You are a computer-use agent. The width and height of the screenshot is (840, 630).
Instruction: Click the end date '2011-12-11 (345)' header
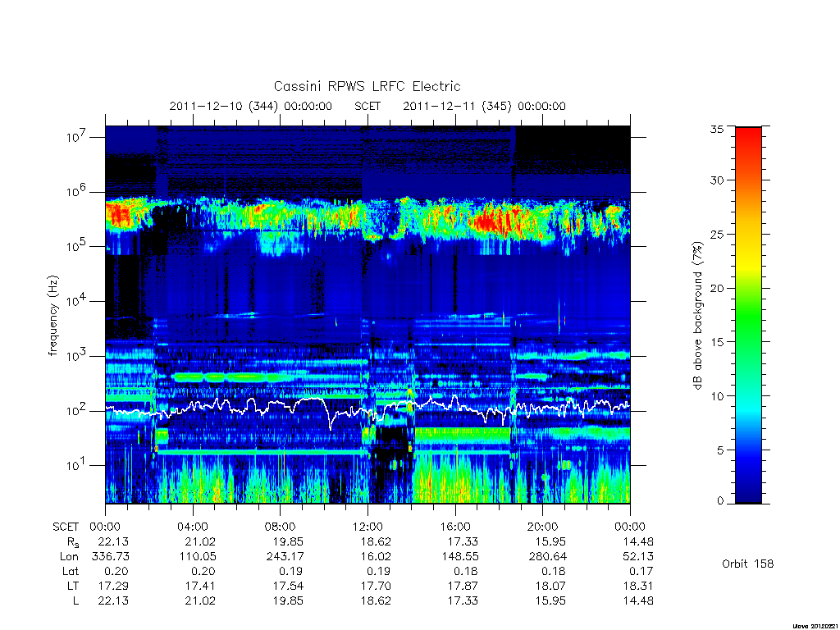pos(457,106)
